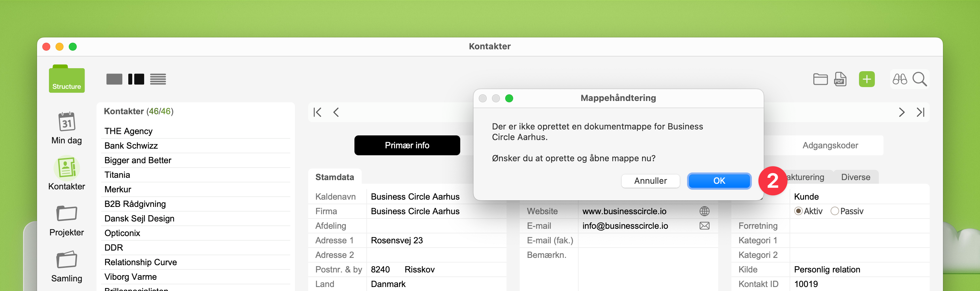
Task: Click the binoculars find icon
Action: pyautogui.click(x=900, y=79)
